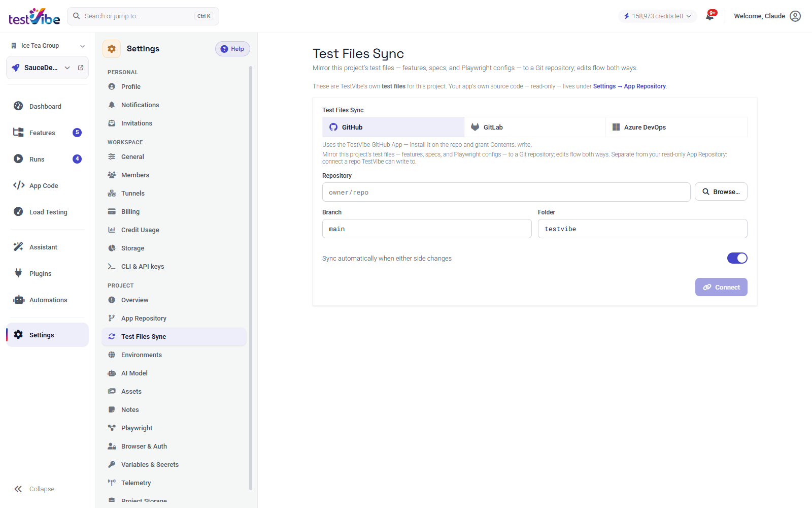This screenshot has width=812, height=508.
Task: Open General workspace settings
Action: pos(175,156)
